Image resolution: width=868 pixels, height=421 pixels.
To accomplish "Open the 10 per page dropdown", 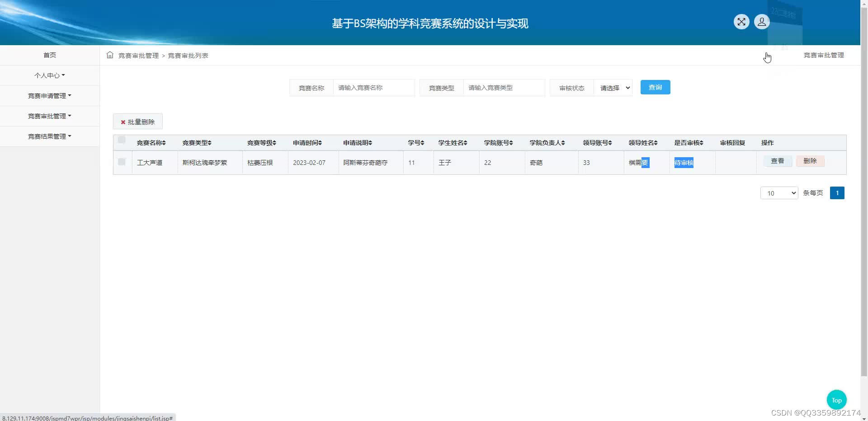I will 779,193.
